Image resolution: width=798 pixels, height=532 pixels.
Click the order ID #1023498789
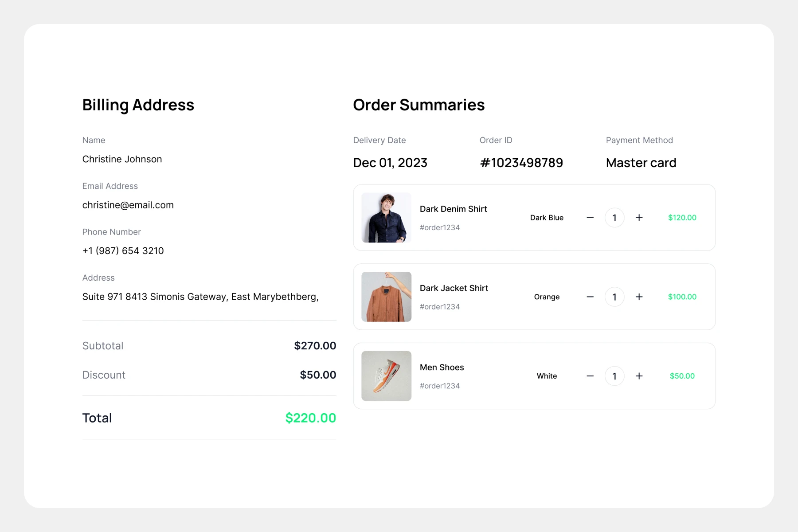click(521, 163)
